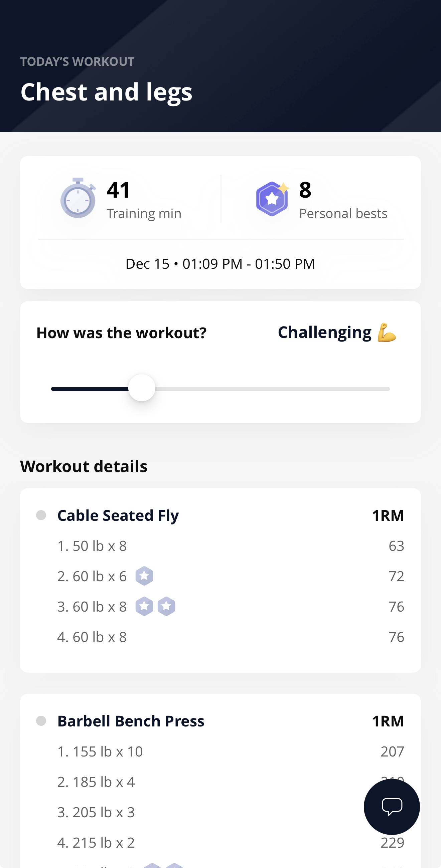Screen dimensions: 441x868
Task: Tap the stopwatch training time icon
Action: (x=78, y=198)
